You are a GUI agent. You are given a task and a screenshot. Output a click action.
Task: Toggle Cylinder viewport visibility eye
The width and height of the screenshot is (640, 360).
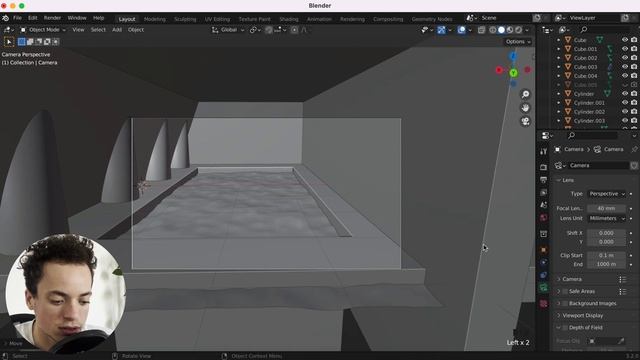624,94
